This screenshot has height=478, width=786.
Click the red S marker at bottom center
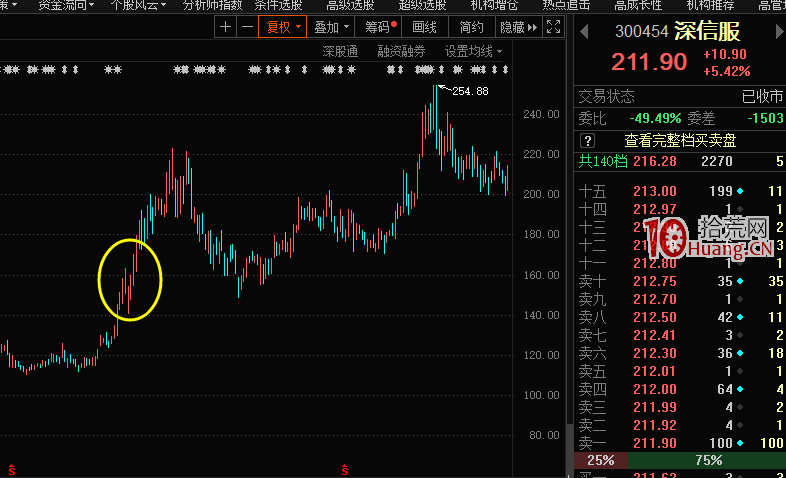coord(345,468)
